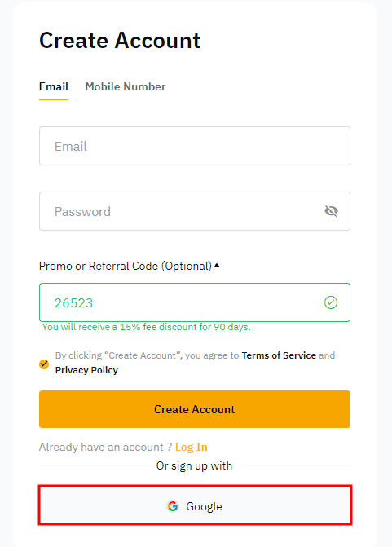Click the "Already have an account ?" text

click(105, 447)
